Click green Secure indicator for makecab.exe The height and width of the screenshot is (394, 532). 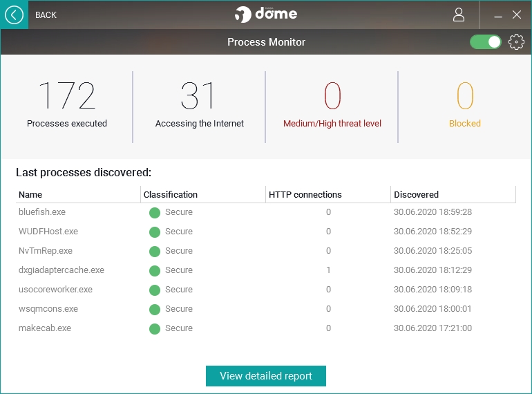pos(155,329)
